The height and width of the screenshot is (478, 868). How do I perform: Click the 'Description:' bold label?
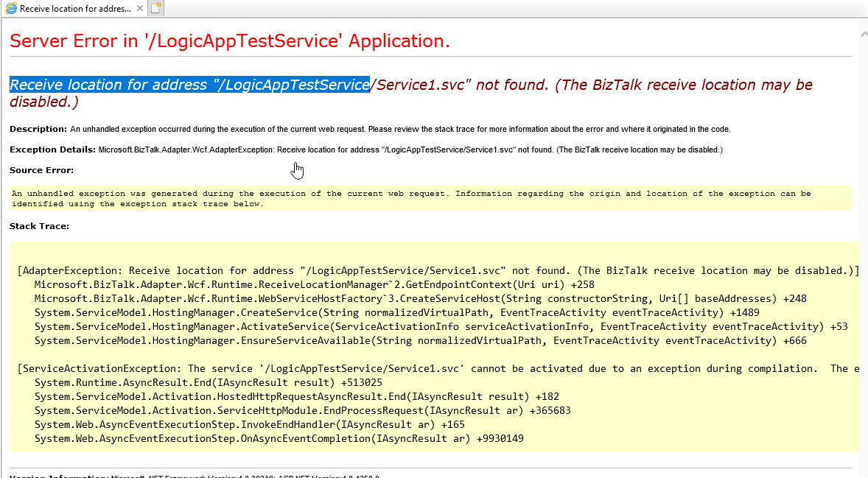(38, 129)
